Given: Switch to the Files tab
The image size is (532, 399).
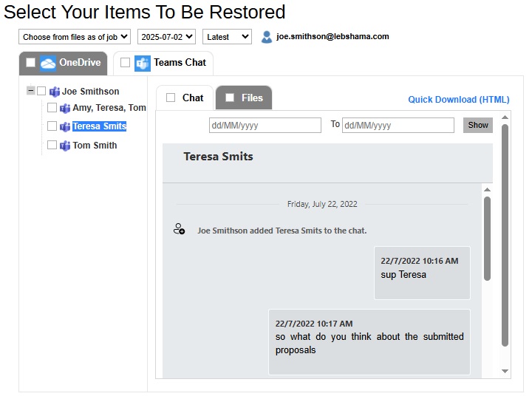Looking at the screenshot, I should (x=252, y=98).
